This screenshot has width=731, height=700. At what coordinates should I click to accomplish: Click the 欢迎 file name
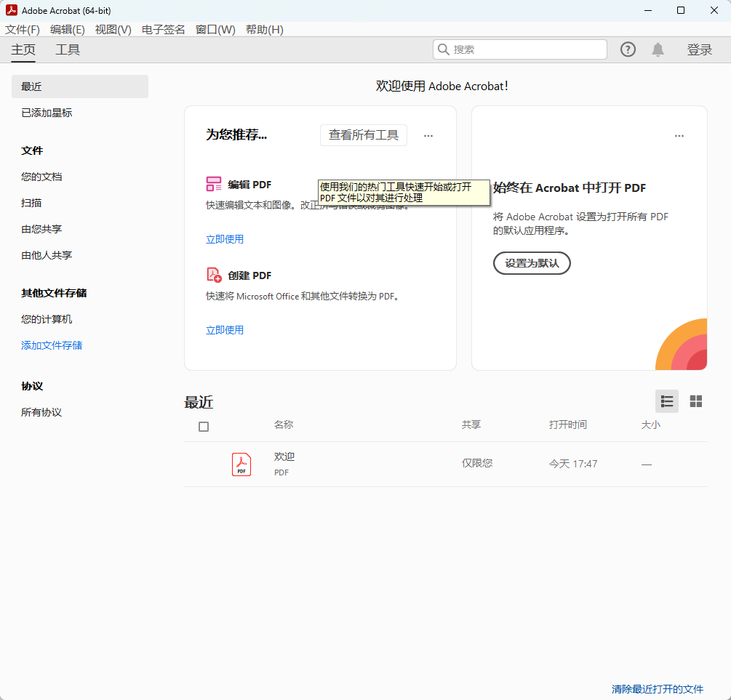coord(284,456)
